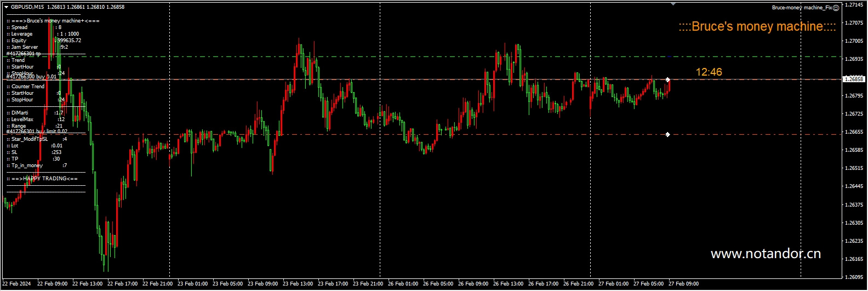Click the Expert Advisor smiley face icon
This screenshot has height=291, width=868.
[x=836, y=8]
